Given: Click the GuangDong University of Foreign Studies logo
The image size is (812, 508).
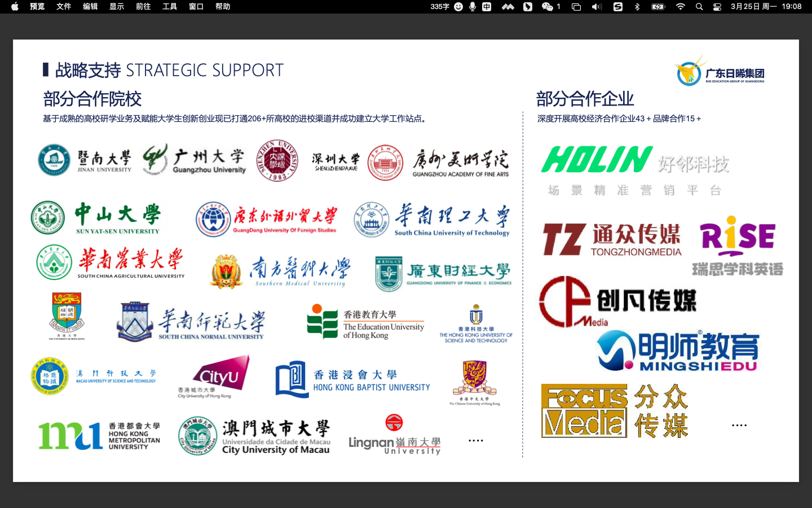Looking at the screenshot, I should 267,220.
